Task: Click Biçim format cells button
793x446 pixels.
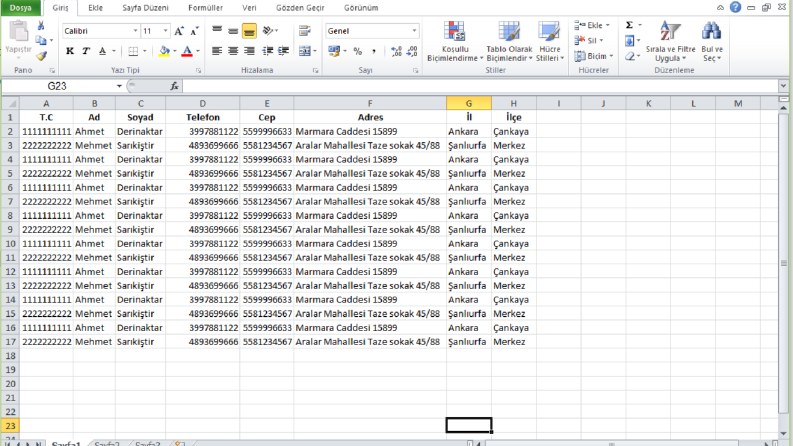Action: 594,56
